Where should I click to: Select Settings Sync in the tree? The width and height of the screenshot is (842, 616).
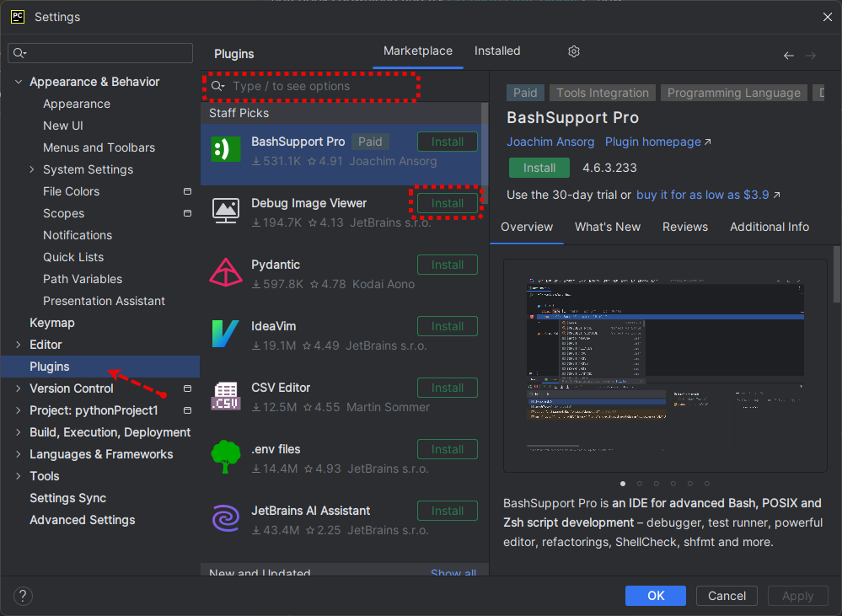67,498
